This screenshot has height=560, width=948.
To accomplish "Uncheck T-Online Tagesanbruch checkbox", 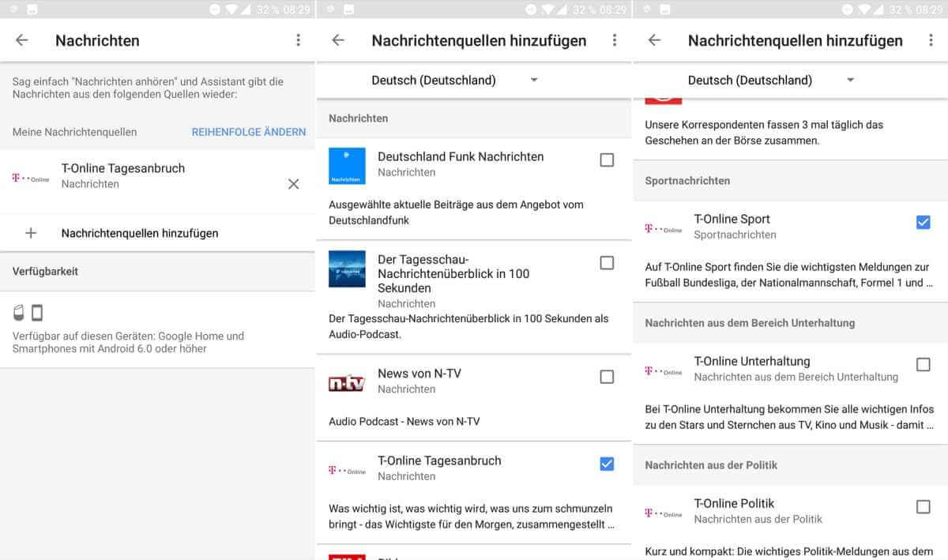I will point(607,464).
